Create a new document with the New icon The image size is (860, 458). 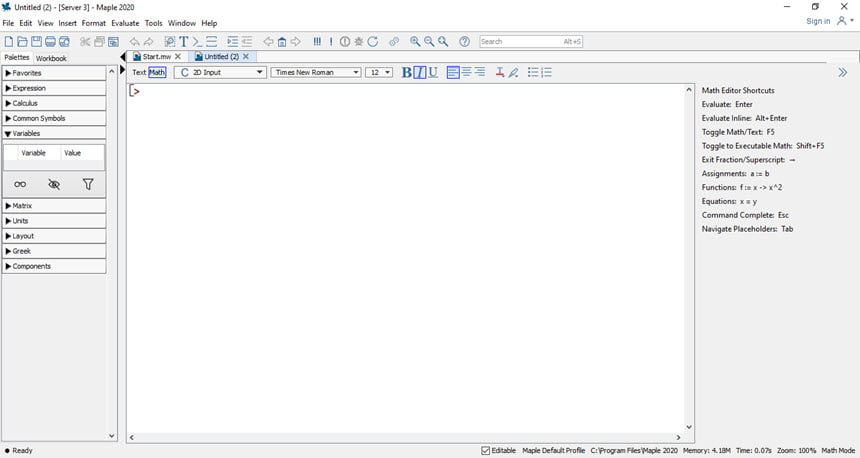9,42
